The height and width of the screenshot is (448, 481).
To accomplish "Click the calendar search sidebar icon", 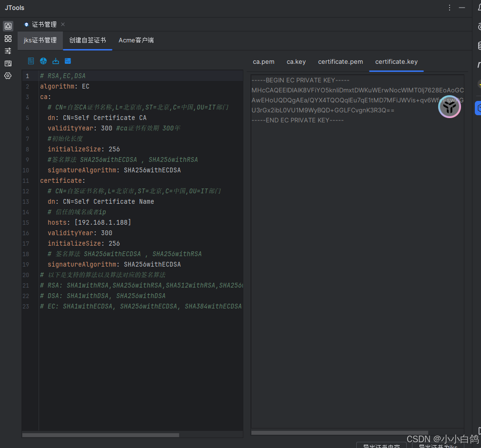I will click(8, 63).
